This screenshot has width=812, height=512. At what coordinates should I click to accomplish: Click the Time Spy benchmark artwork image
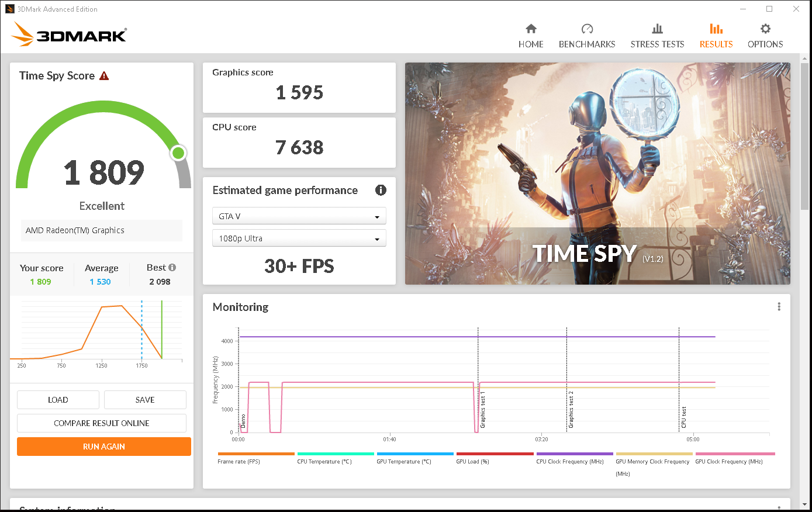coord(597,174)
